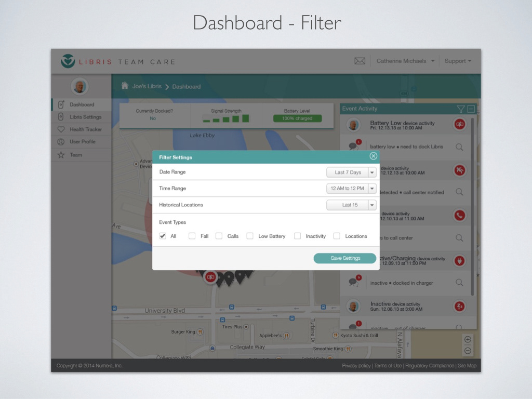Open Historical Locations Last 15 dropdown
532x399 pixels.
coord(352,205)
